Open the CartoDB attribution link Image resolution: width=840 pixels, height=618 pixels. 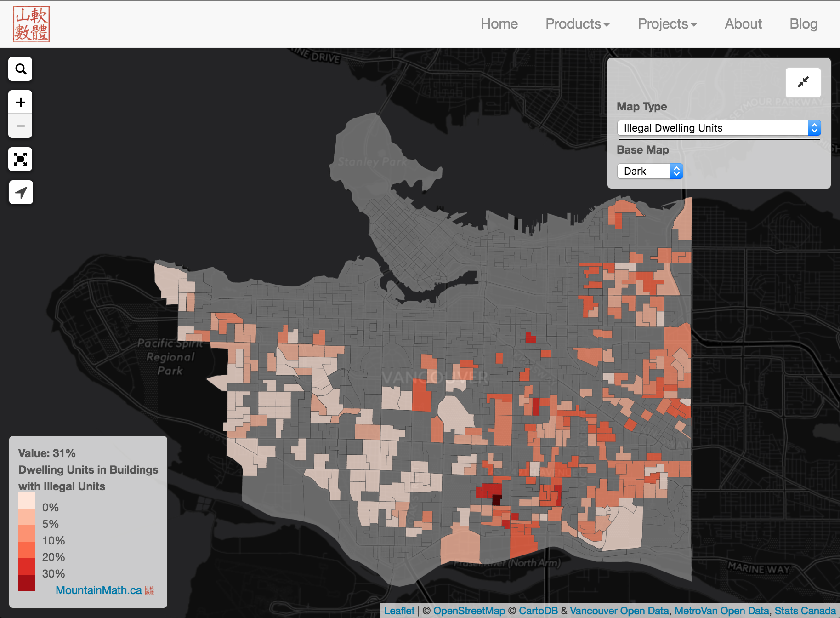point(538,611)
